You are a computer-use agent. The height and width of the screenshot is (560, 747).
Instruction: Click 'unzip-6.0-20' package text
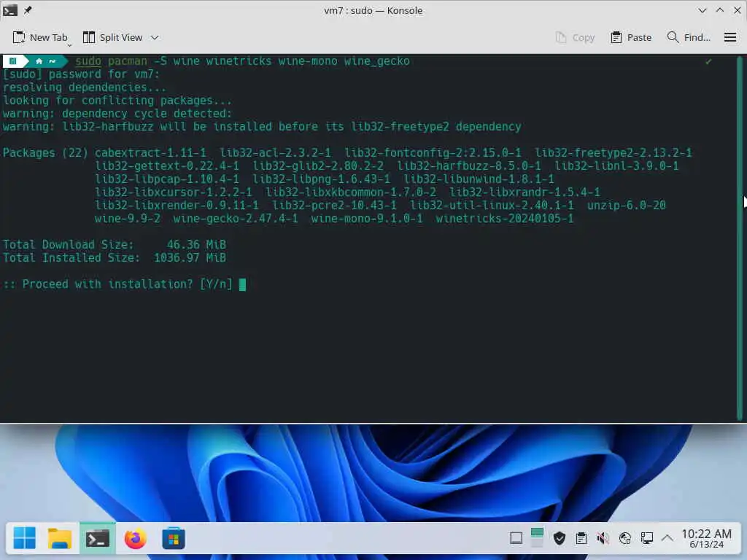[626, 205]
